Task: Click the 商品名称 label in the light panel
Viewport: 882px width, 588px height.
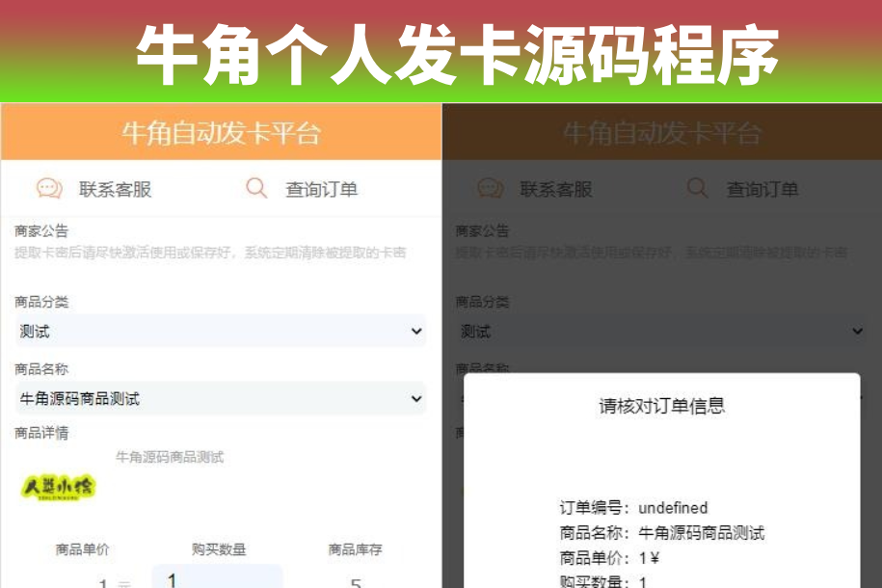Action: click(41, 369)
